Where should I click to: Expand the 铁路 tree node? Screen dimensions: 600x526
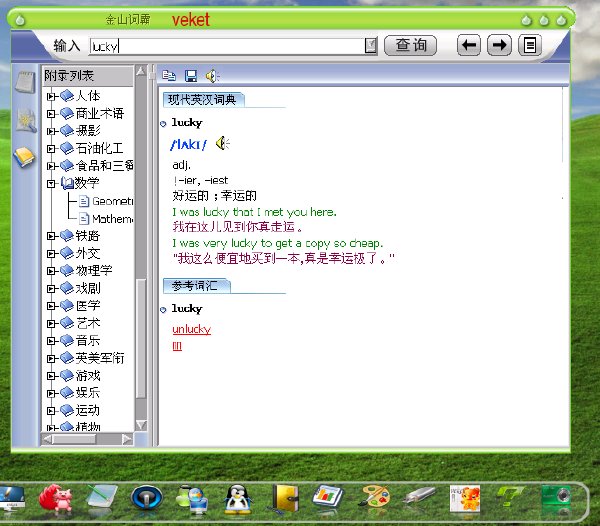point(51,236)
